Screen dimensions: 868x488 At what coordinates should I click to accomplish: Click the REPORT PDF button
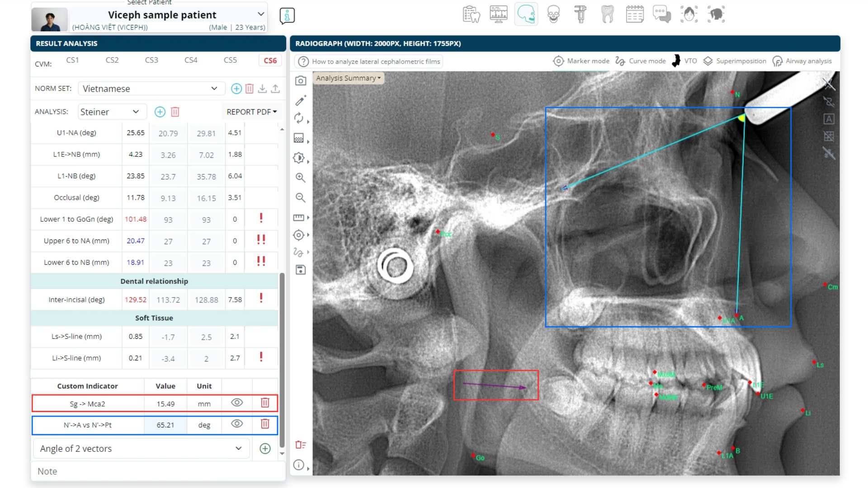point(251,112)
